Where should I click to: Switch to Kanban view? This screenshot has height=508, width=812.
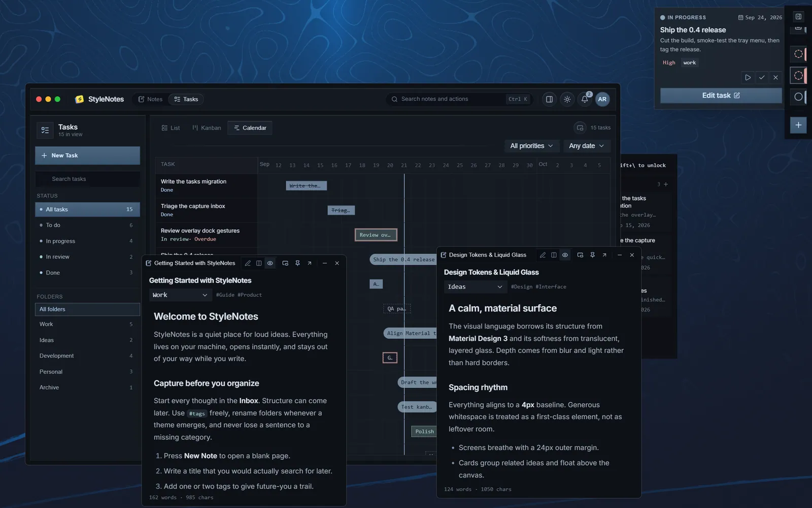[207, 128]
